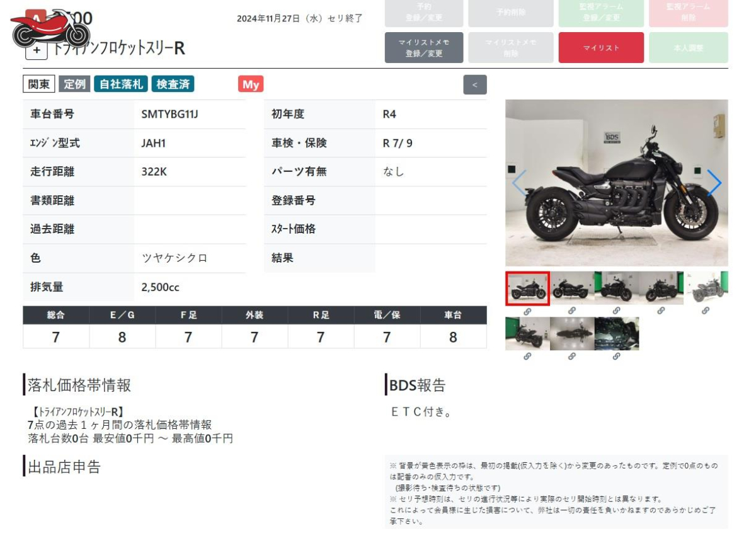Click the 予約削除 button
The image size is (756, 558).
511,13
